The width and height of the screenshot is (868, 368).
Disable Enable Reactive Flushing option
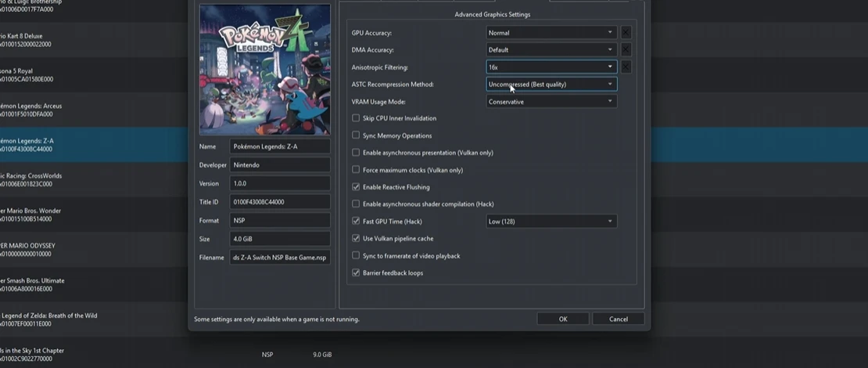pos(356,187)
